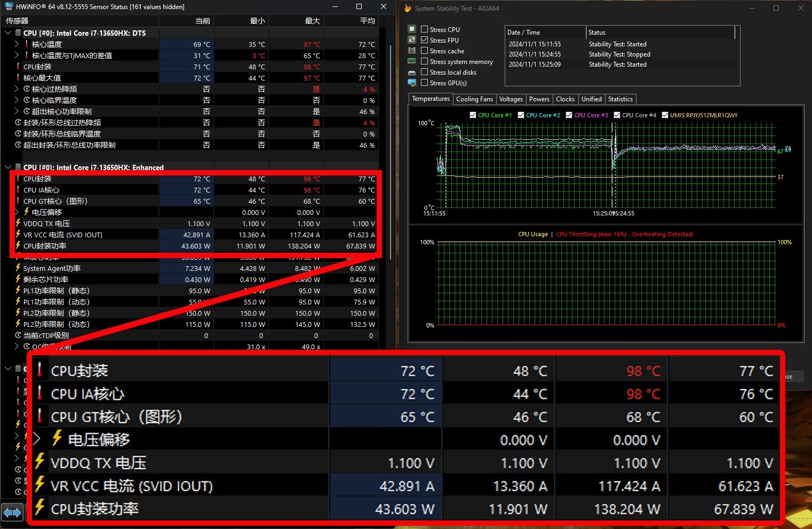Click the monitor icon beside Stress GPU(s)
Screen dimensions: 812x529
pos(412,83)
